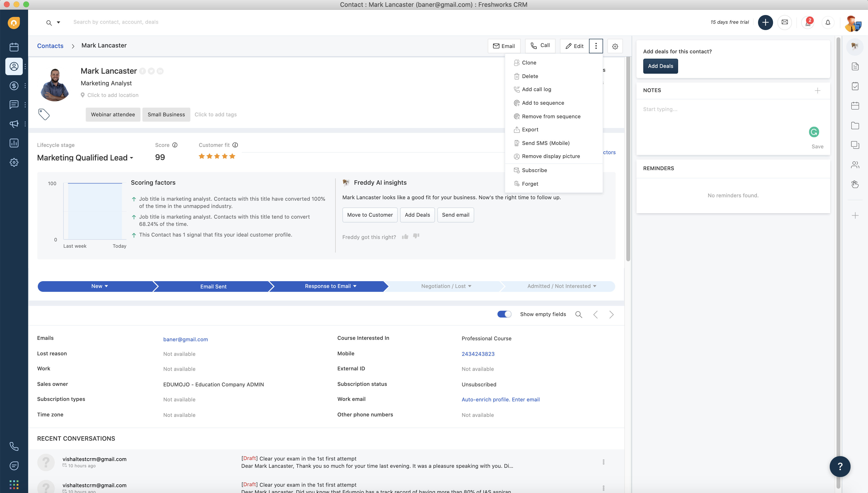Choose Subscribe from actions menu
Viewport: 868px width, 493px height.
click(x=553, y=170)
